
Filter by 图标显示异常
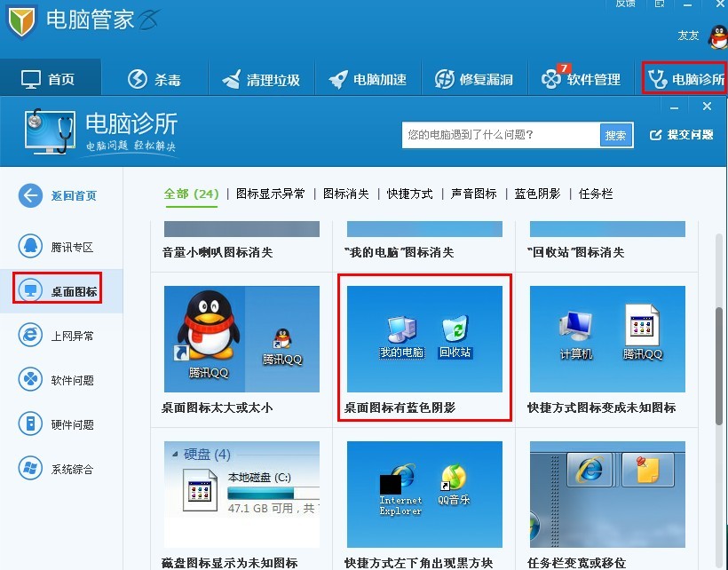(x=271, y=194)
